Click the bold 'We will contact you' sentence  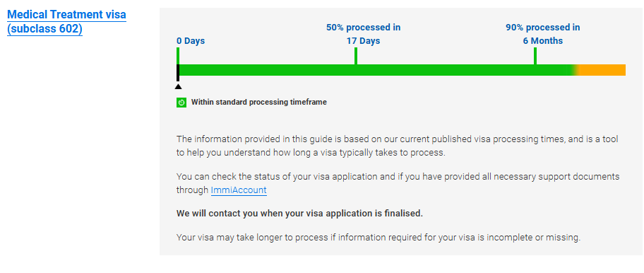click(x=299, y=214)
